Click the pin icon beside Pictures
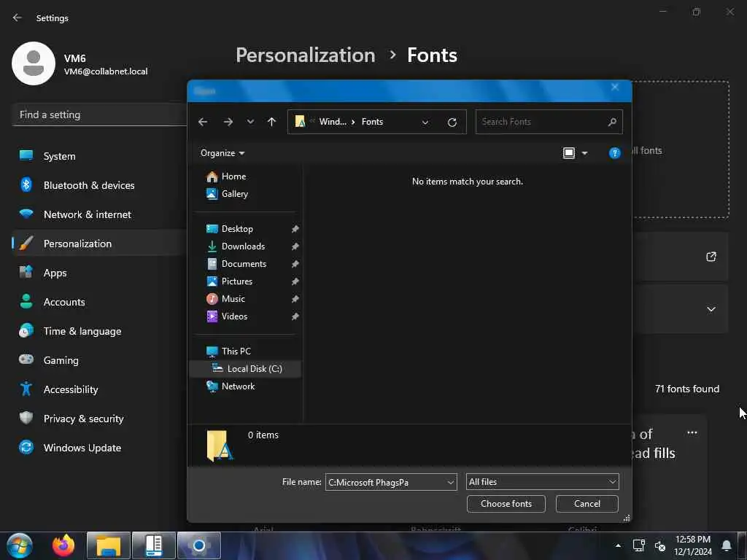Screen dimensions: 747x560 click(295, 281)
